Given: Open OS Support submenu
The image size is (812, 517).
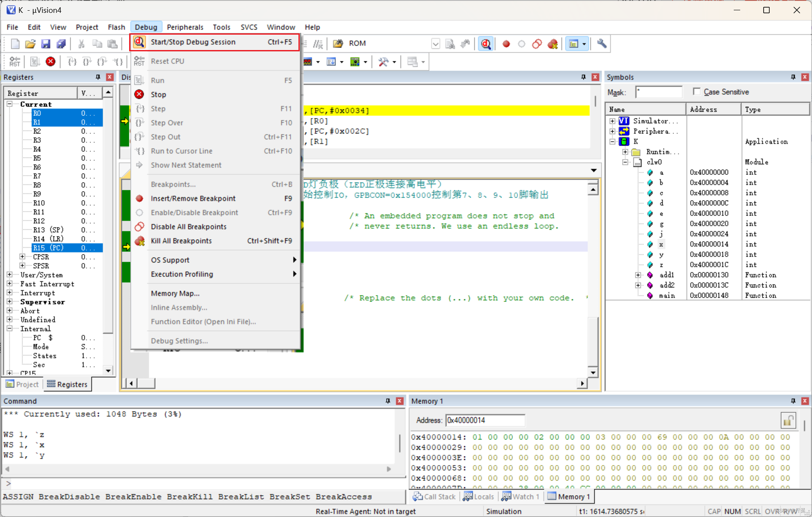Looking at the screenshot, I should point(215,260).
